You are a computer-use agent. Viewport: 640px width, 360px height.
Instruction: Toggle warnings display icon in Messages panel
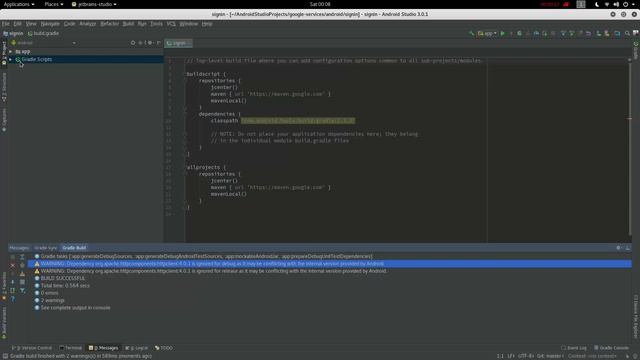22,273
